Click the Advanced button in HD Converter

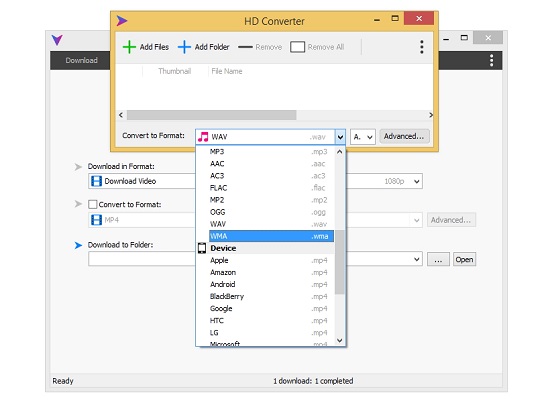404,136
